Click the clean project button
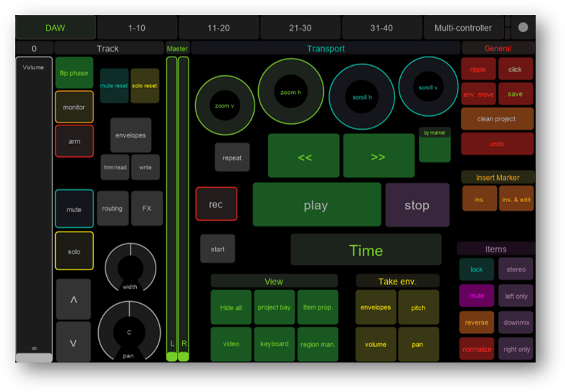565x392 pixels. point(497,119)
